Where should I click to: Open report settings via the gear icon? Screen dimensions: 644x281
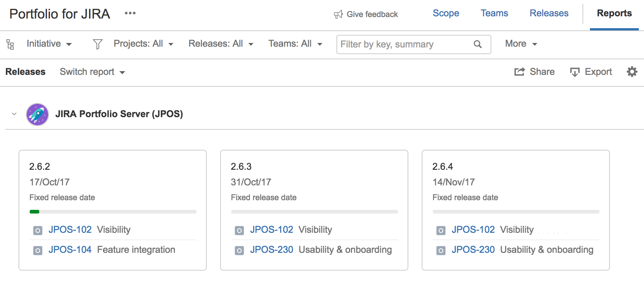pyautogui.click(x=632, y=72)
